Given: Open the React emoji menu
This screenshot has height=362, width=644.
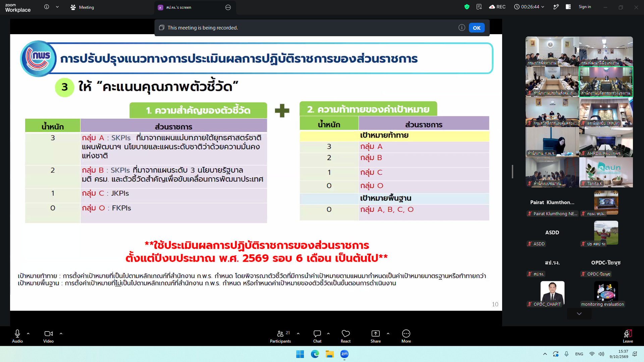Looking at the screenshot, I should pyautogui.click(x=345, y=336).
